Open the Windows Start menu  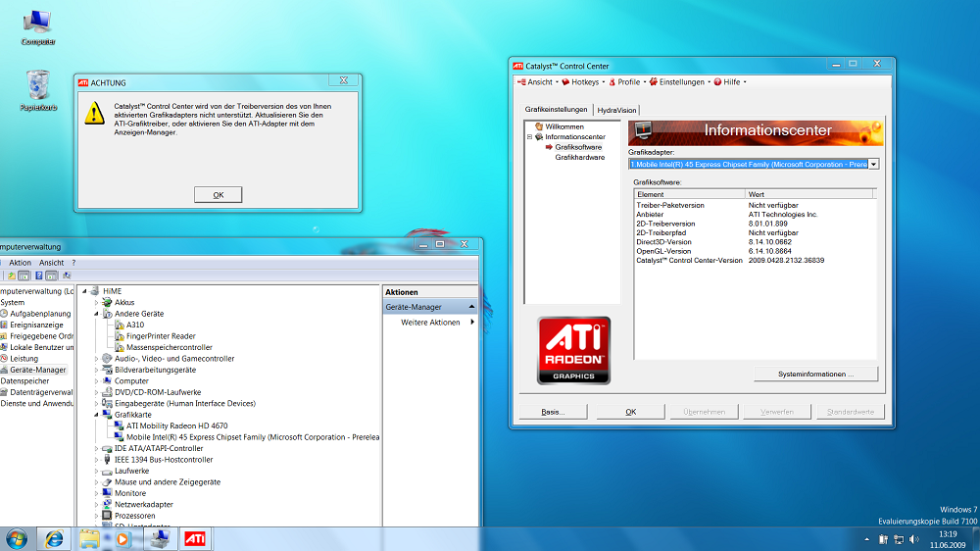click(17, 539)
